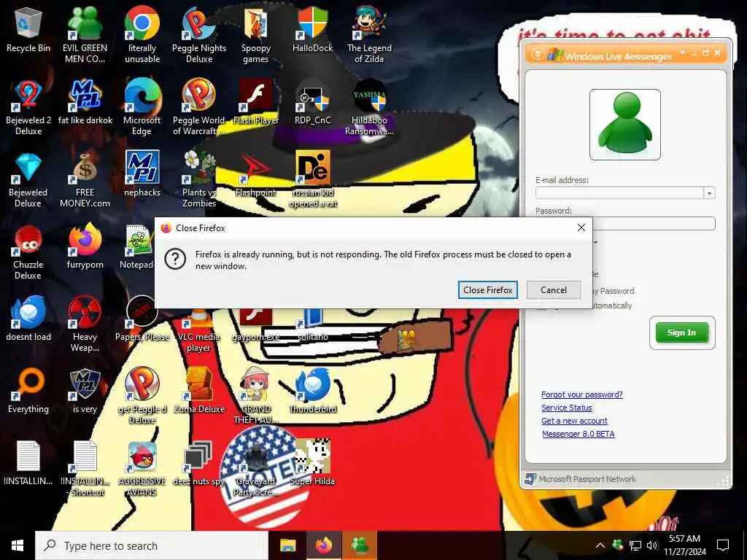Click the taskbar search box
The width and height of the screenshot is (747, 560).
(152, 545)
